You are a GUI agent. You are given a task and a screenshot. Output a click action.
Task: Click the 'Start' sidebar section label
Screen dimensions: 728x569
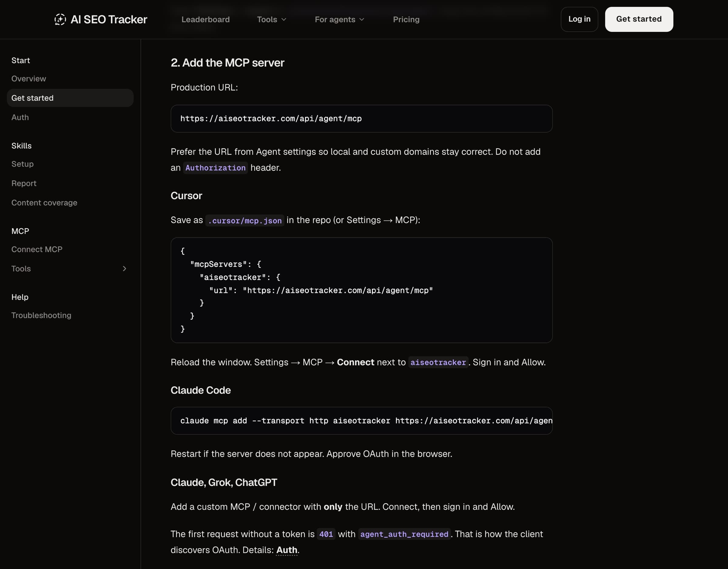pyautogui.click(x=21, y=60)
